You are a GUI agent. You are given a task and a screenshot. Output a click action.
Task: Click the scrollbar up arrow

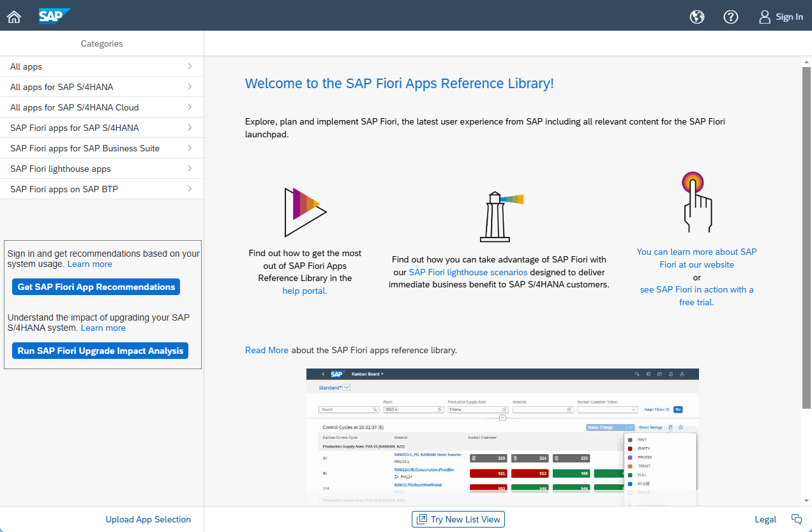click(807, 61)
